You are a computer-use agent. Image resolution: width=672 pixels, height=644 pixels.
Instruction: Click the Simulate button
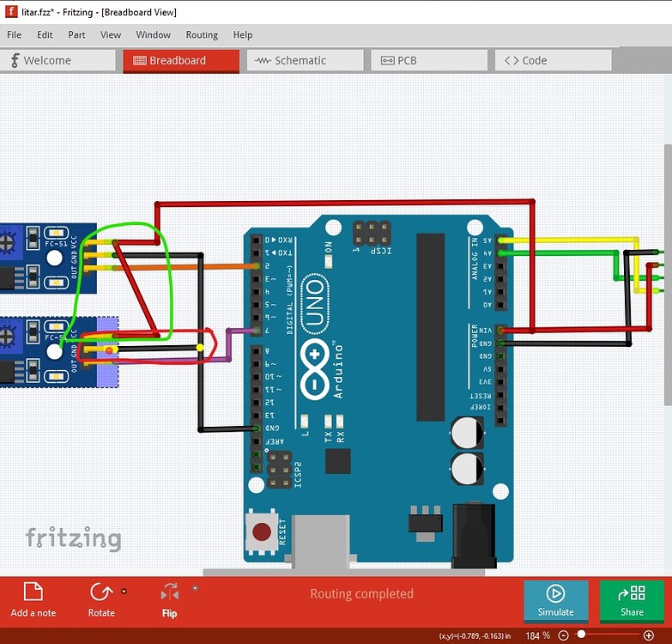[x=555, y=601]
